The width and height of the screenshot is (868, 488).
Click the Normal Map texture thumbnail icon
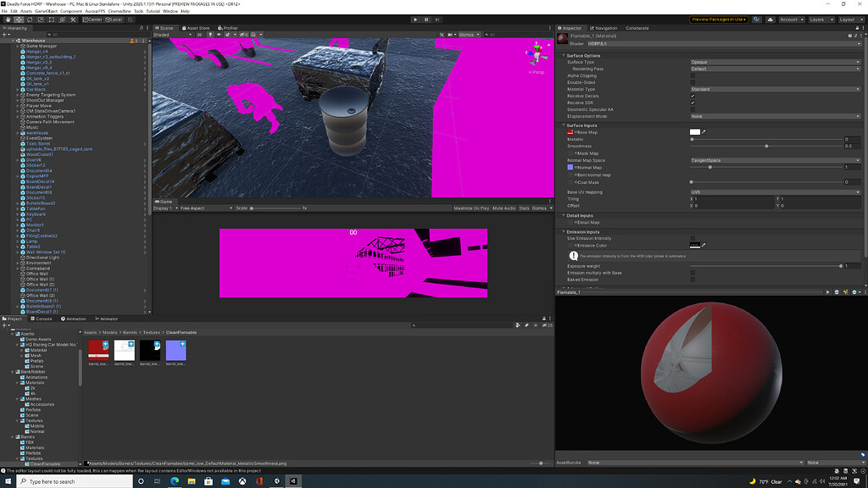coord(570,168)
